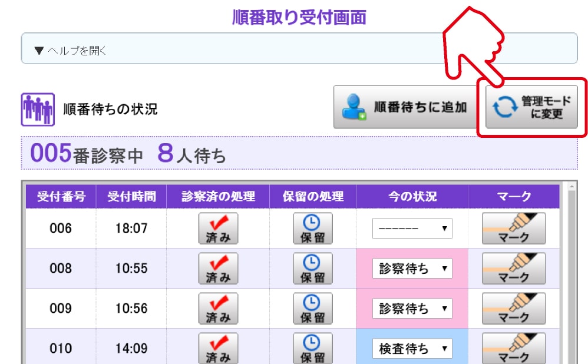
Task: Select reception number 008 cell
Action: [x=61, y=269]
